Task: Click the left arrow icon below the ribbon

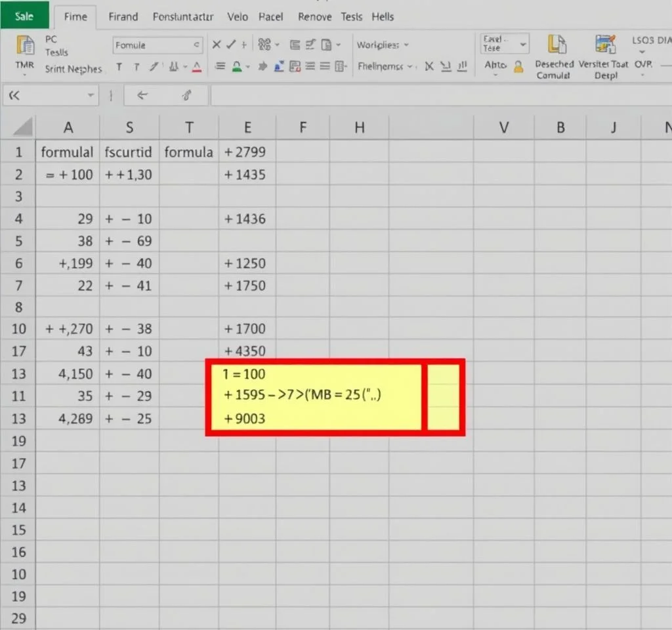Action: tap(140, 96)
